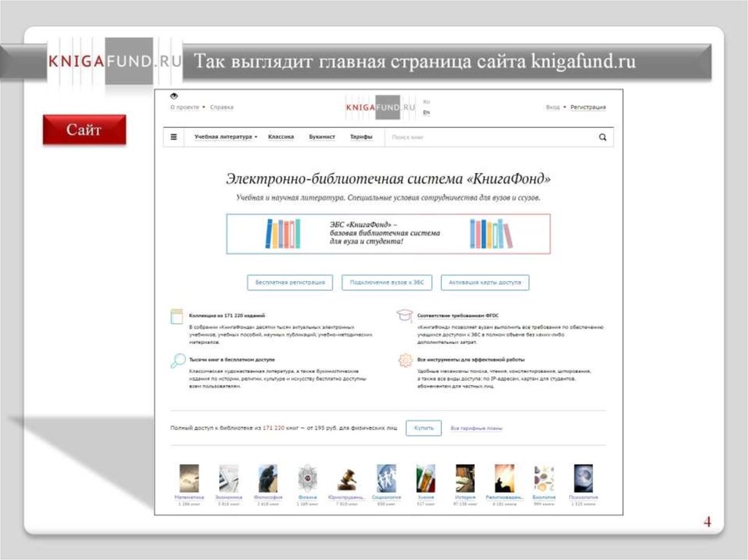Click the heading Коллекция из 171 220 изданий
Image resolution: width=748 pixels, height=560 pixels.
(x=227, y=315)
